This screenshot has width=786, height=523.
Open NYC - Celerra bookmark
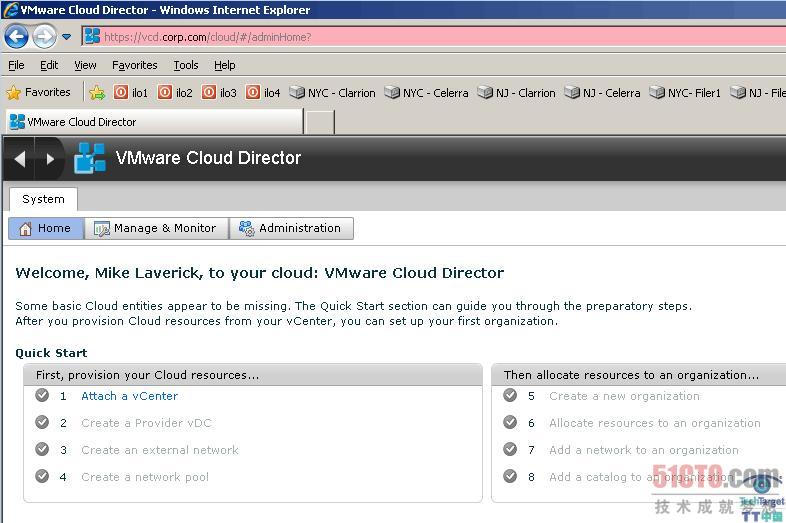point(427,93)
